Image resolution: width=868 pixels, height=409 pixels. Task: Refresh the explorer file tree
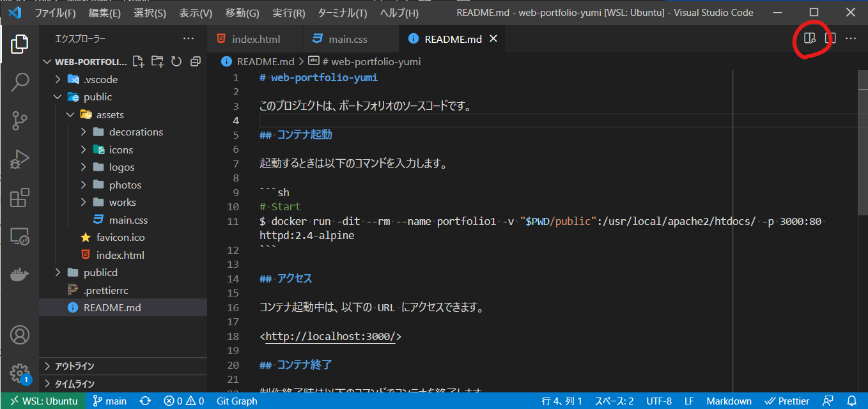pyautogui.click(x=176, y=61)
